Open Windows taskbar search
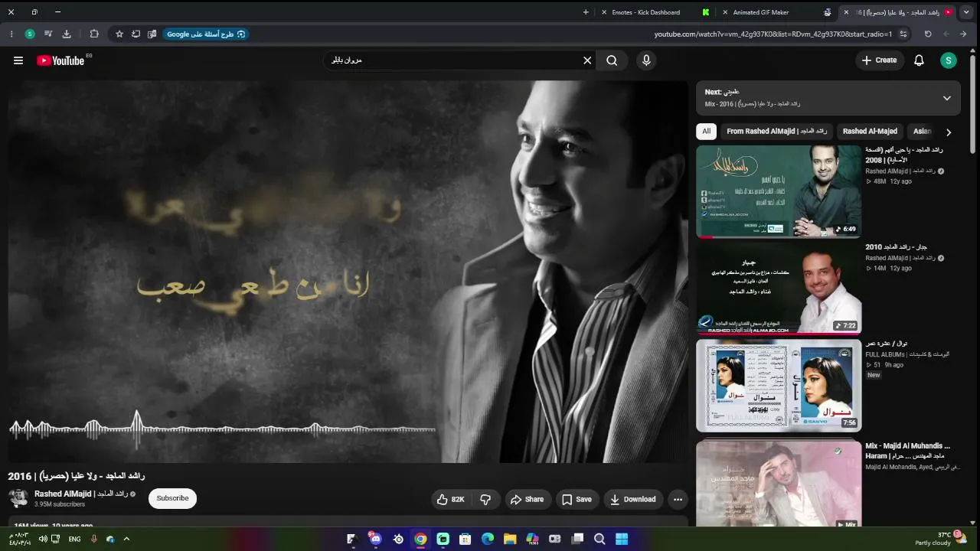The height and width of the screenshot is (551, 980). pos(599,539)
